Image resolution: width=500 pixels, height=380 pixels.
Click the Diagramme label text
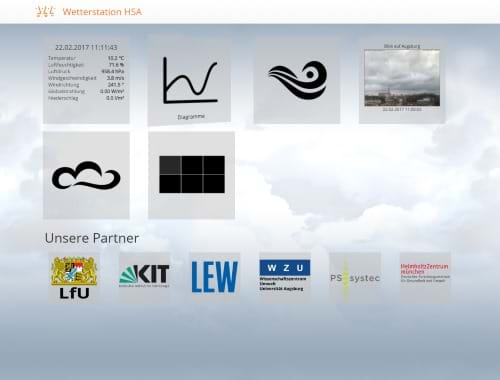191,117
